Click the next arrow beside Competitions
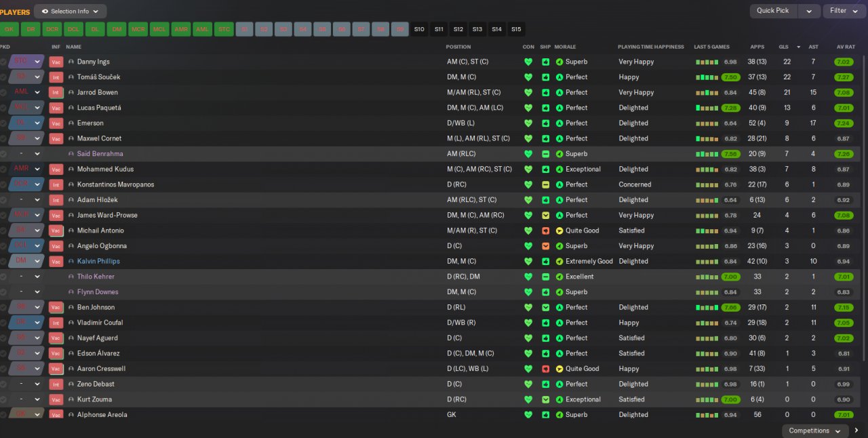This screenshot has height=438, width=868. [x=856, y=431]
